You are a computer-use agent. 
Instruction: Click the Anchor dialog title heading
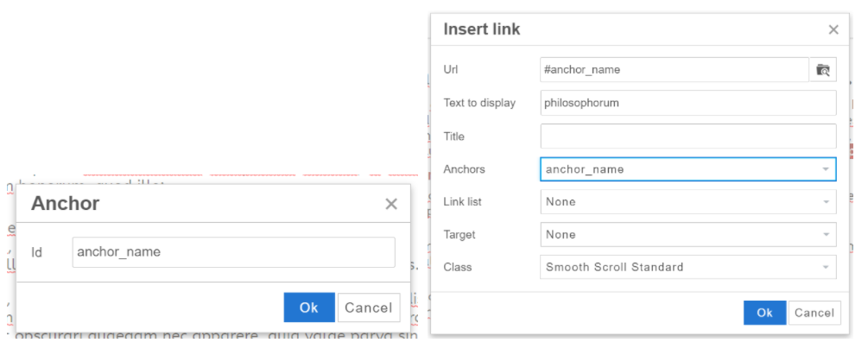coord(66,204)
